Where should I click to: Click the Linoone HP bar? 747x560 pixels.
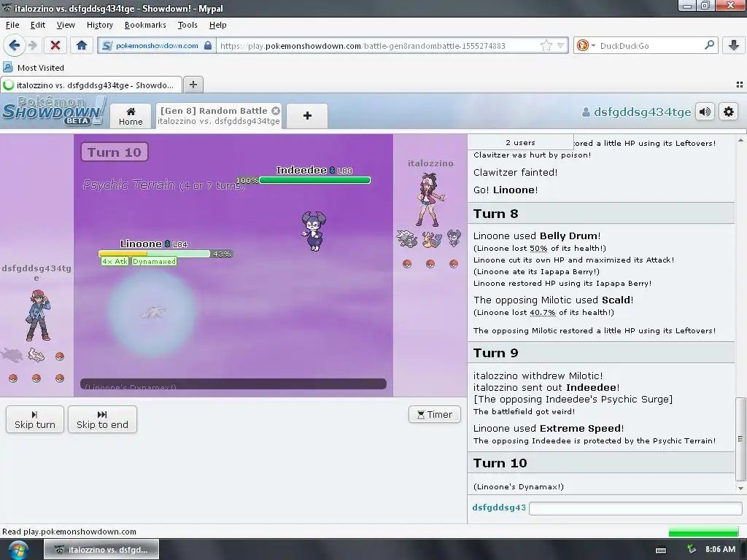tap(155, 254)
